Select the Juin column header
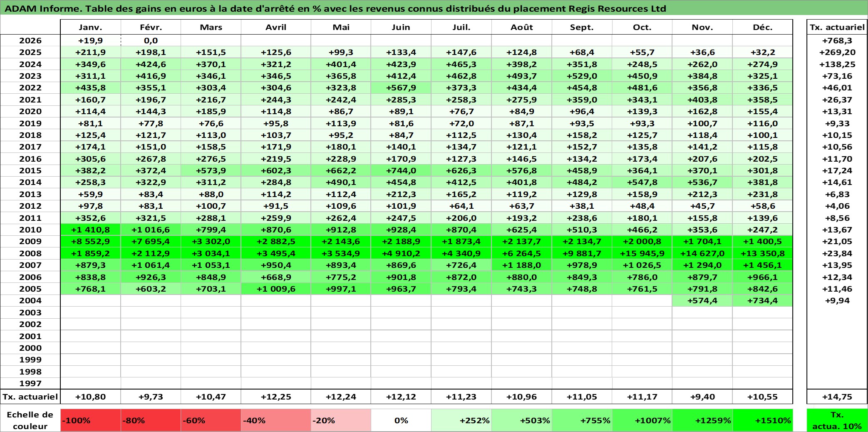Viewport: 868px width, 432px height. (401, 27)
